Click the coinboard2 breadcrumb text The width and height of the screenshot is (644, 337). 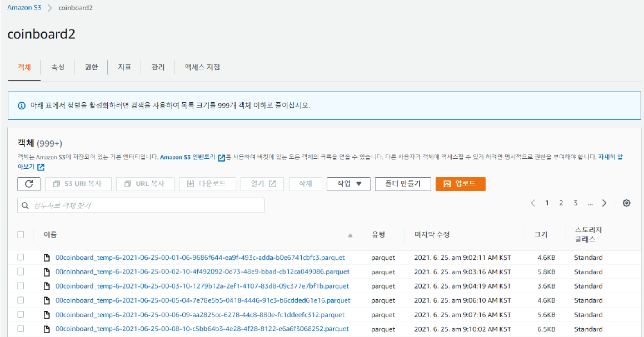coord(76,8)
